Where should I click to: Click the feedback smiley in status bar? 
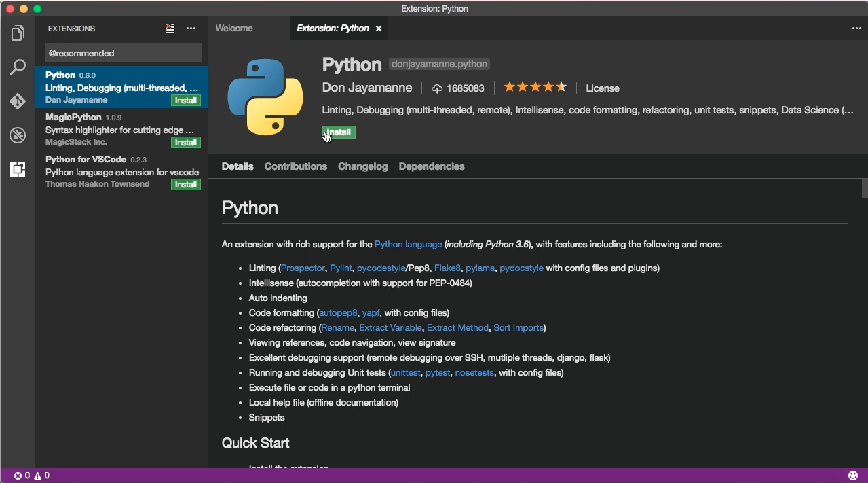click(853, 476)
